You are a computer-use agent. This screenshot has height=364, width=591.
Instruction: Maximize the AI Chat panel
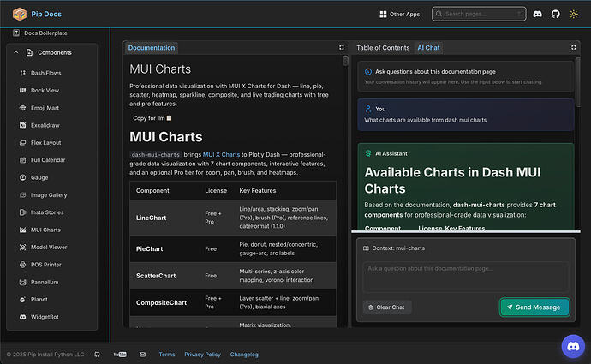[573, 47]
